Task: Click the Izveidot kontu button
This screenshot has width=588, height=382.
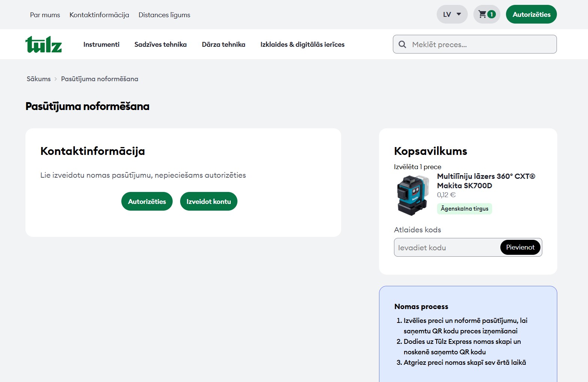Action: 209,201
